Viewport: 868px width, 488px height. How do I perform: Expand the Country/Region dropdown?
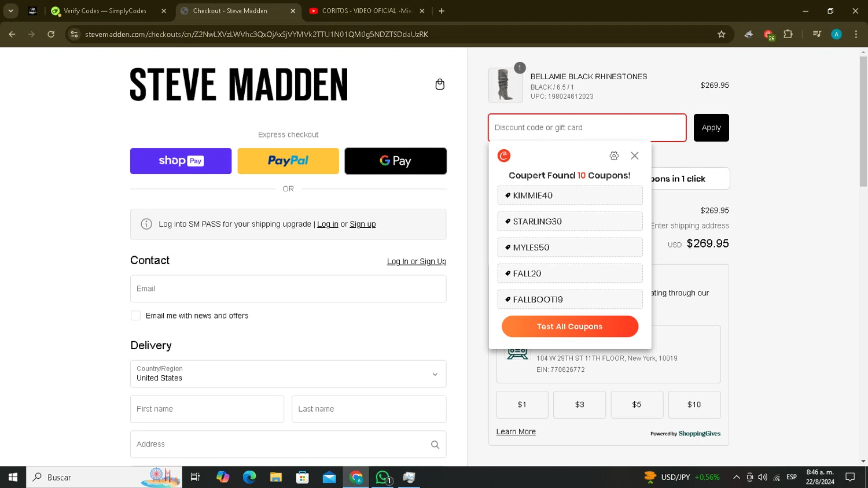[x=288, y=374]
